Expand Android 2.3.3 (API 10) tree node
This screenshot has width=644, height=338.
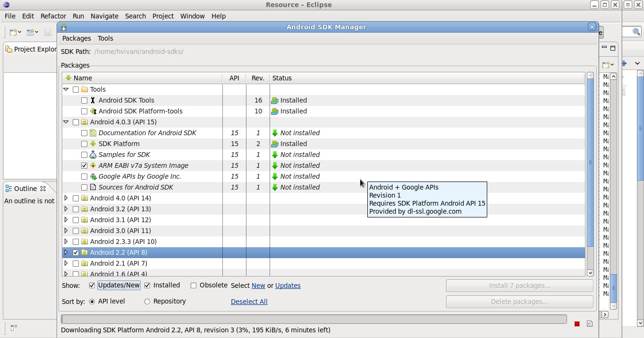click(x=66, y=242)
